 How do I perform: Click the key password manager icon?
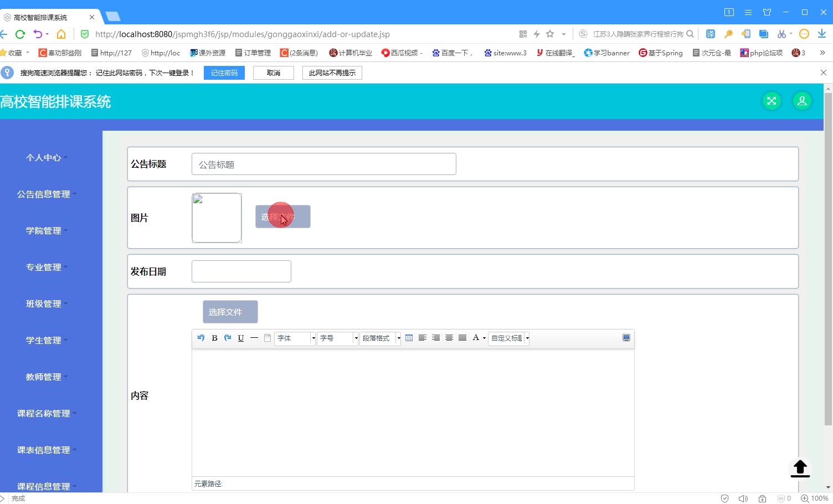tap(729, 34)
